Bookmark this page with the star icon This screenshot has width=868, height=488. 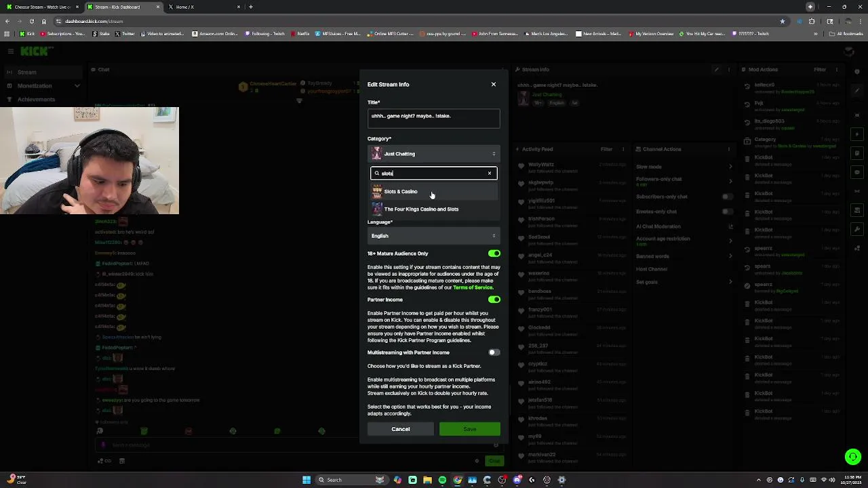click(x=783, y=21)
